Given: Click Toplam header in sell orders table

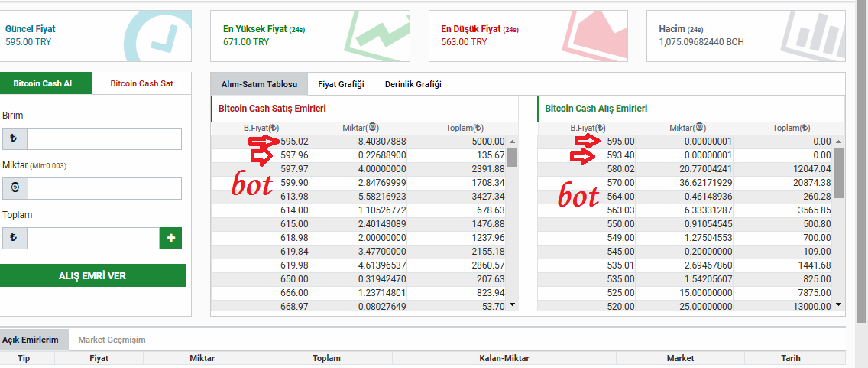Looking at the screenshot, I should point(465,128).
